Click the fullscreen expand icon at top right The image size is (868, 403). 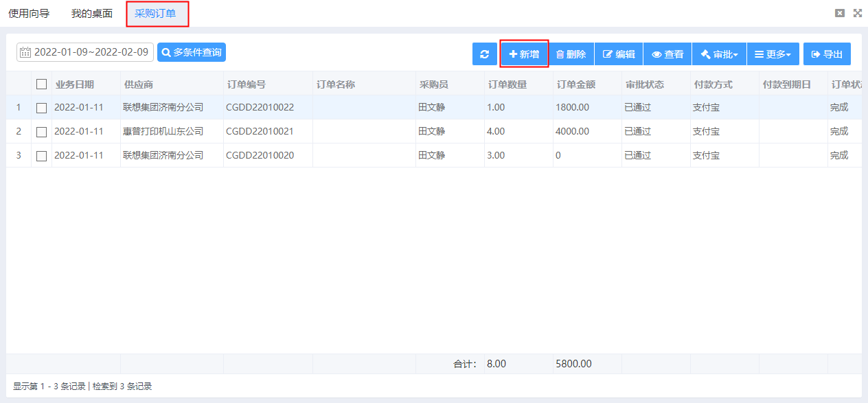pyautogui.click(x=858, y=13)
